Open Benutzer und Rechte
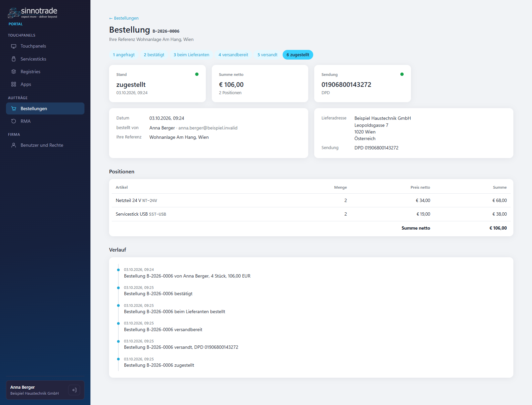Viewport: 532px width, 405px height. tap(45, 145)
